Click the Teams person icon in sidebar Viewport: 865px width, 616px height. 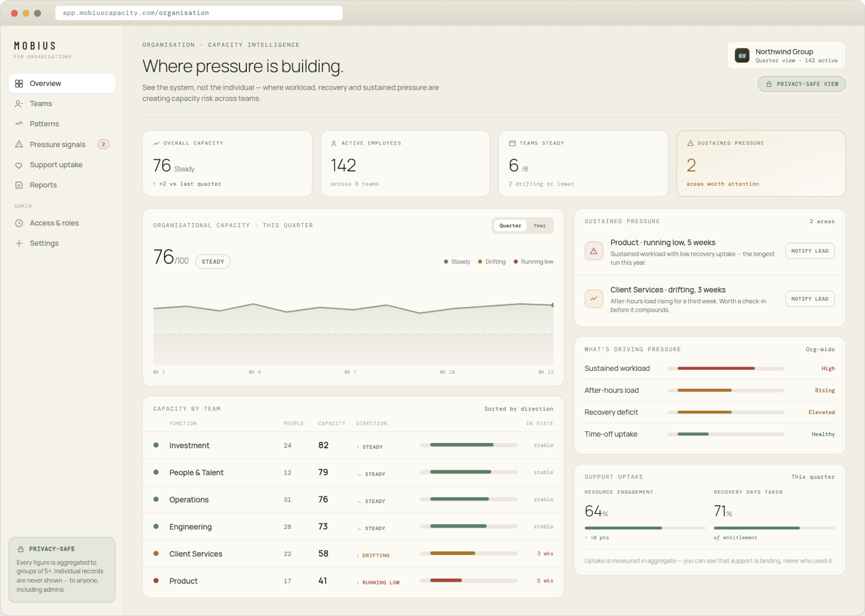(19, 104)
